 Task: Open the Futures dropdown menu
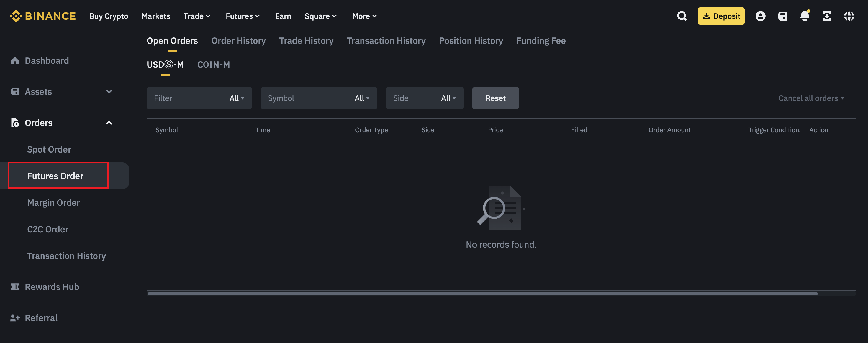pyautogui.click(x=242, y=16)
